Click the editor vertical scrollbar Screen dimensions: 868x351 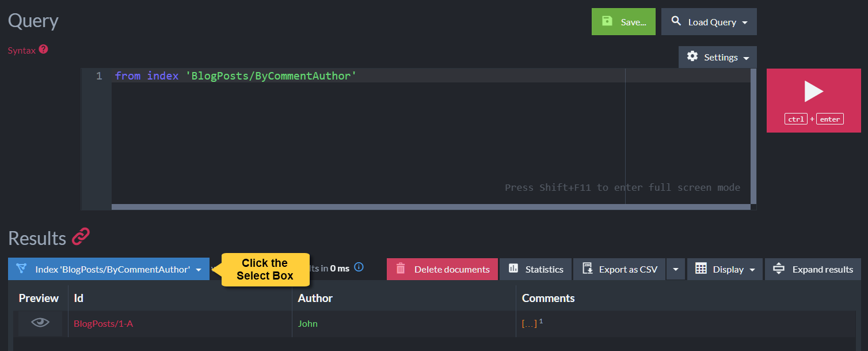pos(753,136)
